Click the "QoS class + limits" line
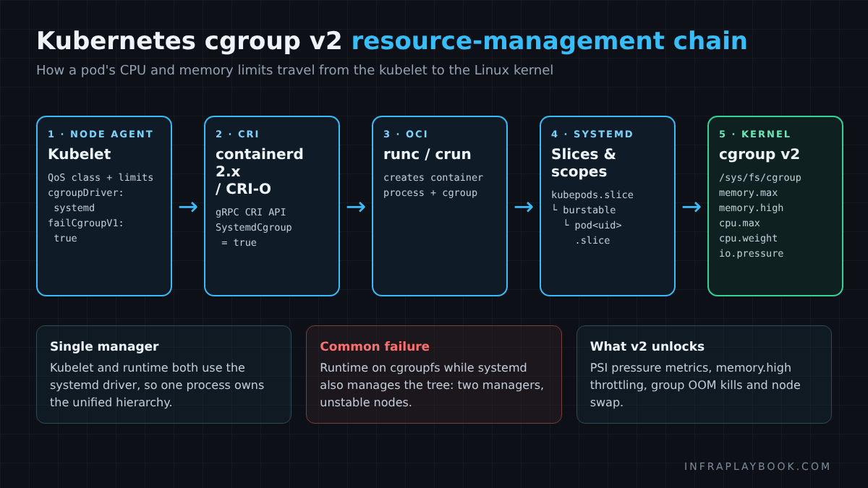This screenshot has height=488, width=868. pos(101,177)
